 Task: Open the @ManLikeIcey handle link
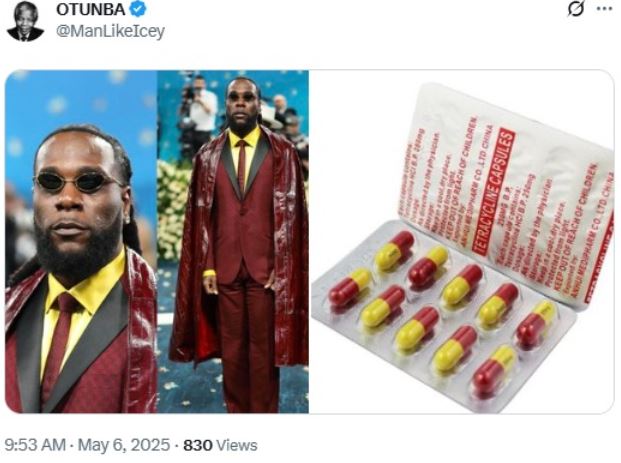coord(110,31)
